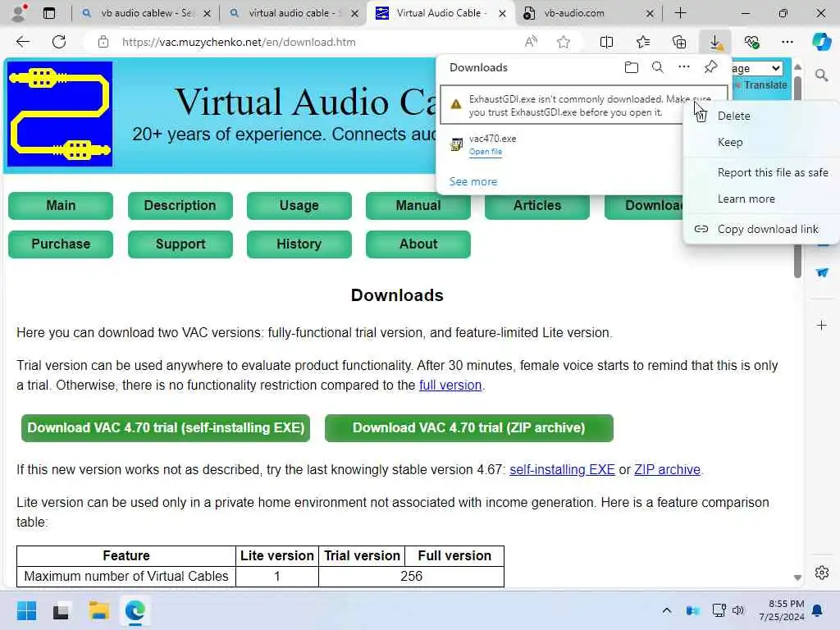840x630 pixels.
Task: Choose Copy download link
Action: [767, 229]
